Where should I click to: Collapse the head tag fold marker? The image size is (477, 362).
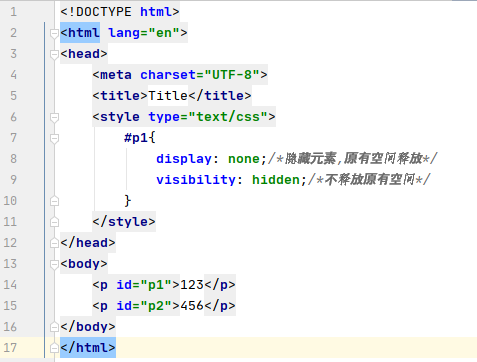tap(54, 54)
